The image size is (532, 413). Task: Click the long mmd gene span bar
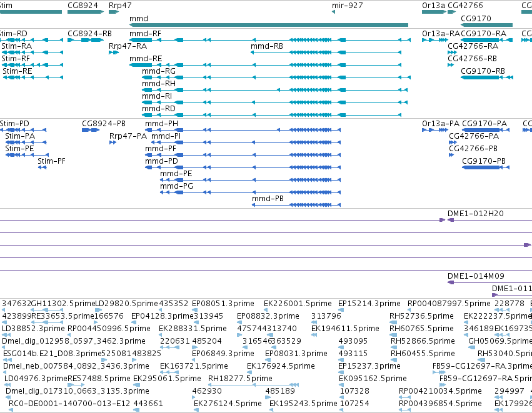coord(269,25)
